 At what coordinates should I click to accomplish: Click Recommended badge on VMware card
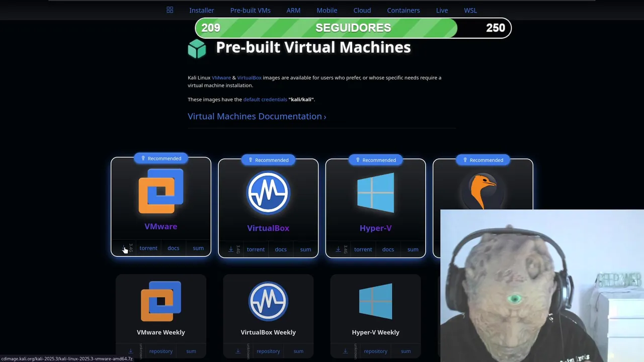(x=161, y=158)
